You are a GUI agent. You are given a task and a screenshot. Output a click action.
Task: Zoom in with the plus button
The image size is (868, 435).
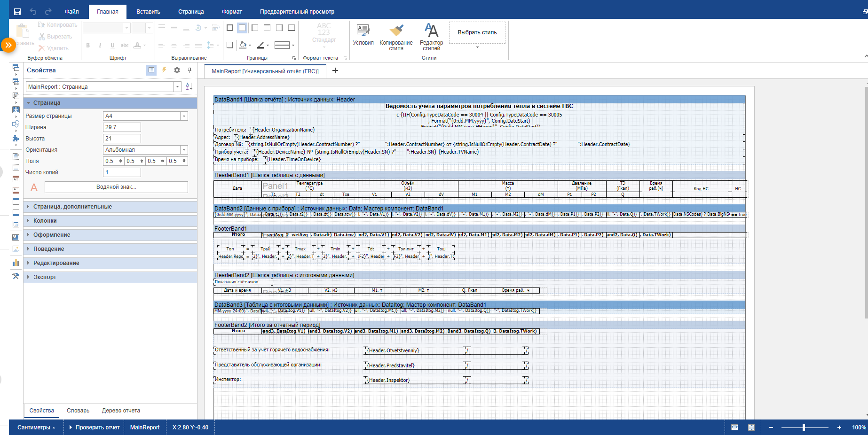[x=839, y=427]
